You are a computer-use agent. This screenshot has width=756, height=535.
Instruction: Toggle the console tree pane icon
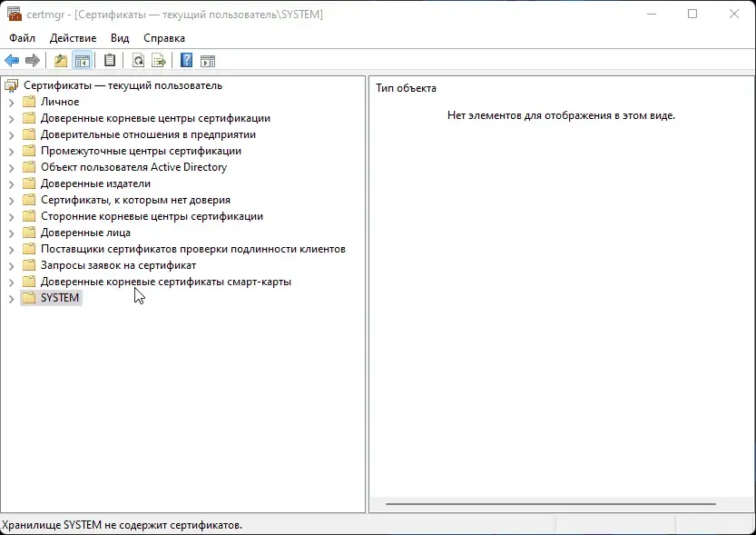coord(82,61)
